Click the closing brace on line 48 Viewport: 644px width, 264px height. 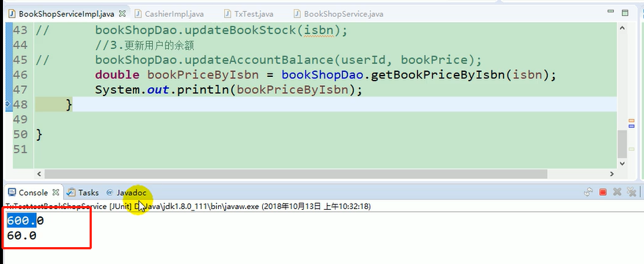69,105
